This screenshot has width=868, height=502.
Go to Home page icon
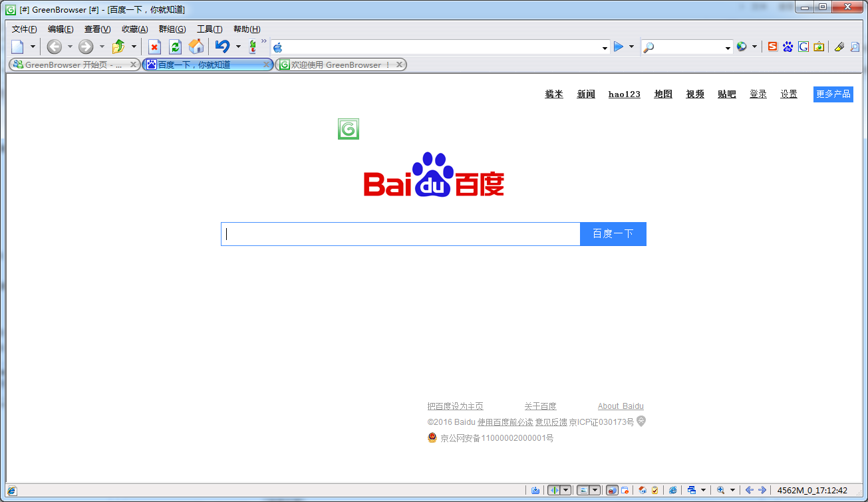[196, 47]
